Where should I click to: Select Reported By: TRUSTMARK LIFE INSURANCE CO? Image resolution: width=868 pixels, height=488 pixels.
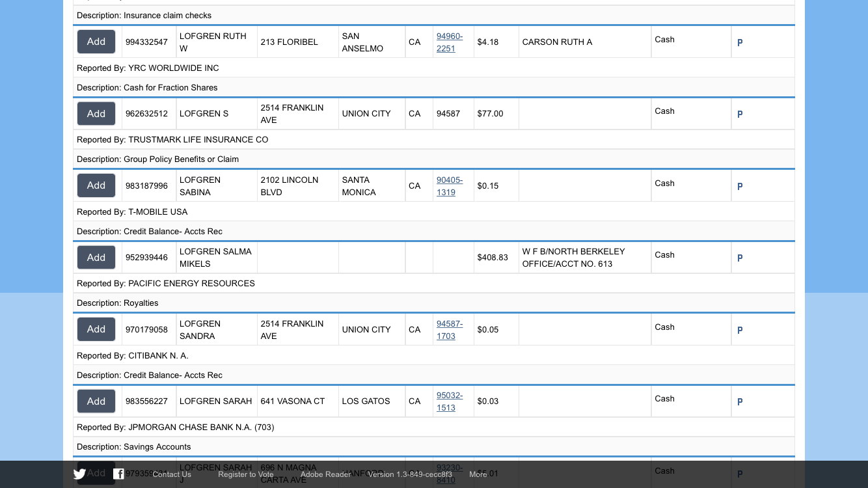[x=172, y=140]
